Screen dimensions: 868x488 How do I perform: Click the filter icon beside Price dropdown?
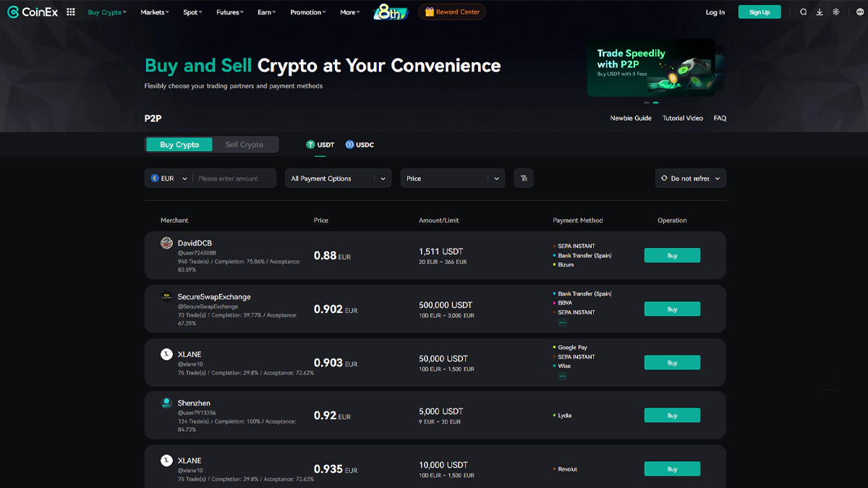(x=524, y=178)
